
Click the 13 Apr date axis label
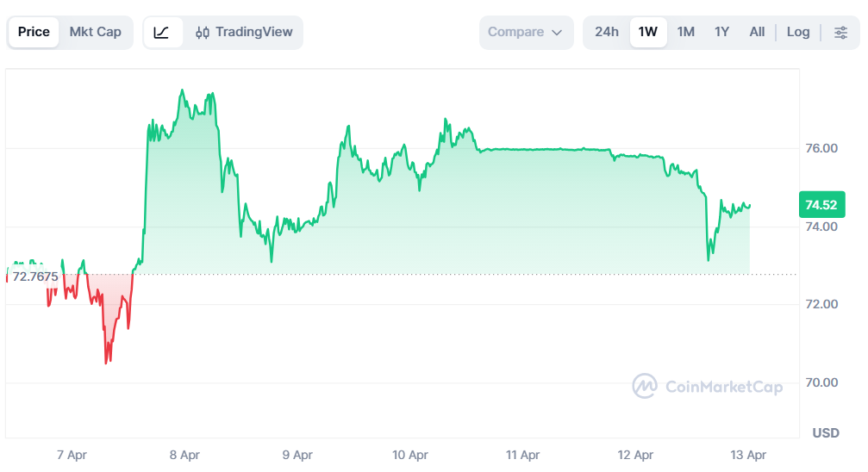point(748,455)
